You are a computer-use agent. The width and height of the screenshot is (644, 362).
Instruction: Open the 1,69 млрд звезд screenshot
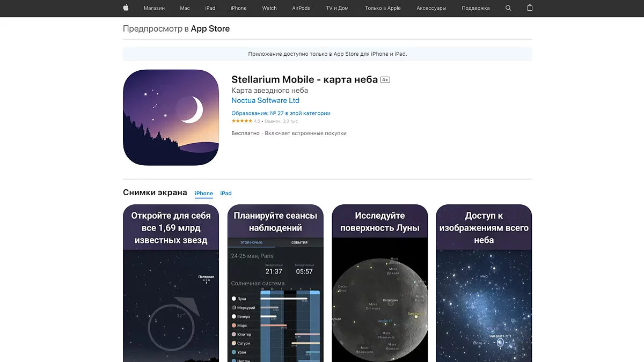click(171, 283)
